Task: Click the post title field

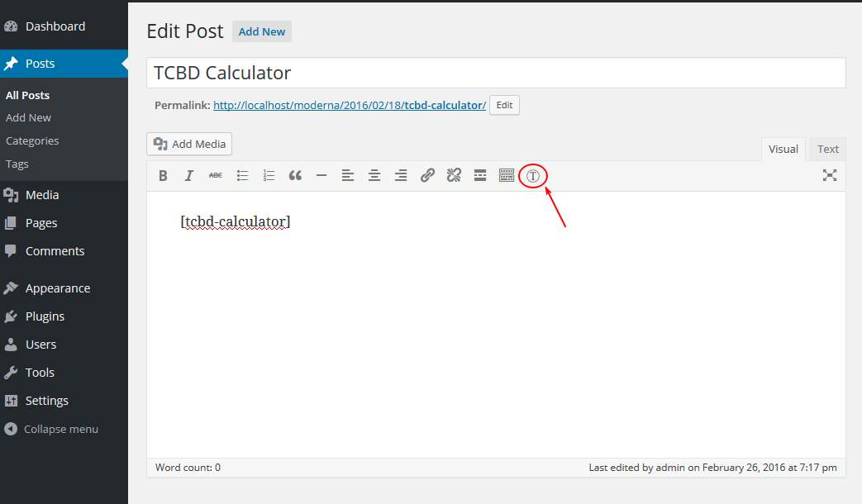Action: [x=496, y=73]
